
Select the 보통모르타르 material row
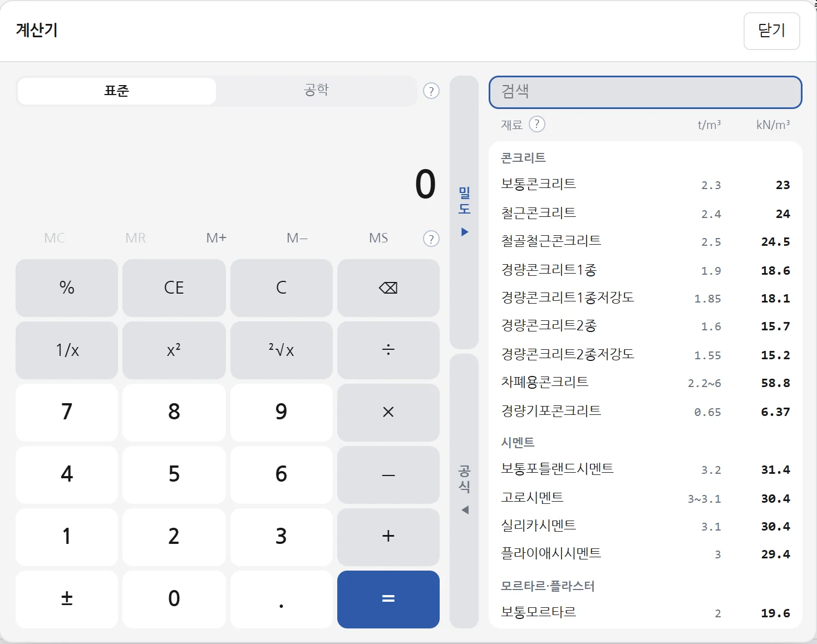(x=646, y=613)
